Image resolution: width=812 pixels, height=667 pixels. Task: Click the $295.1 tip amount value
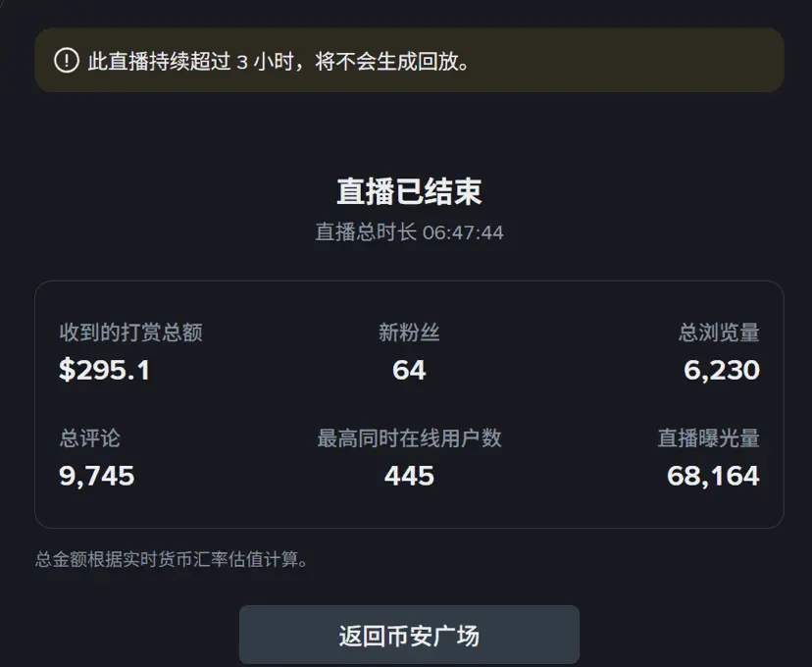click(105, 370)
